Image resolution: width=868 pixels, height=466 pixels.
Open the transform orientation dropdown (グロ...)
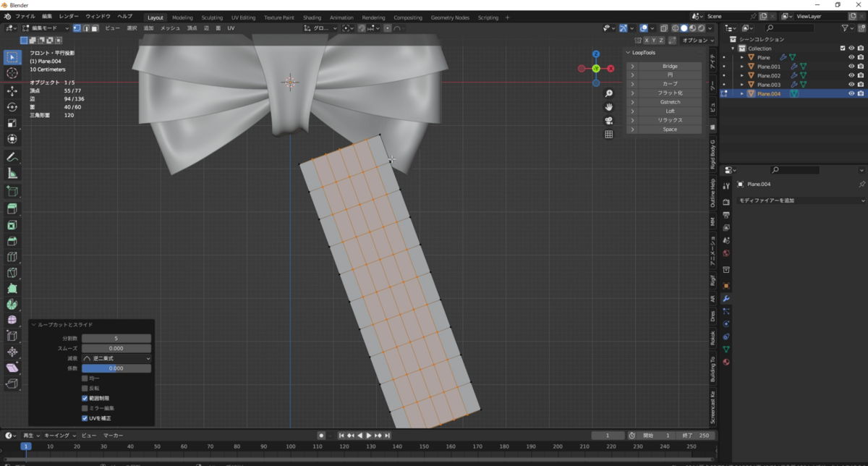tap(321, 28)
